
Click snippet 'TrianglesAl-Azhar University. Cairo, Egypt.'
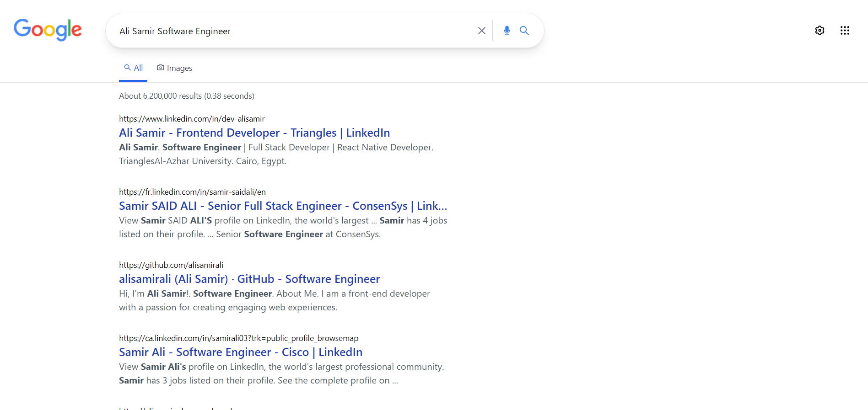[203, 161]
